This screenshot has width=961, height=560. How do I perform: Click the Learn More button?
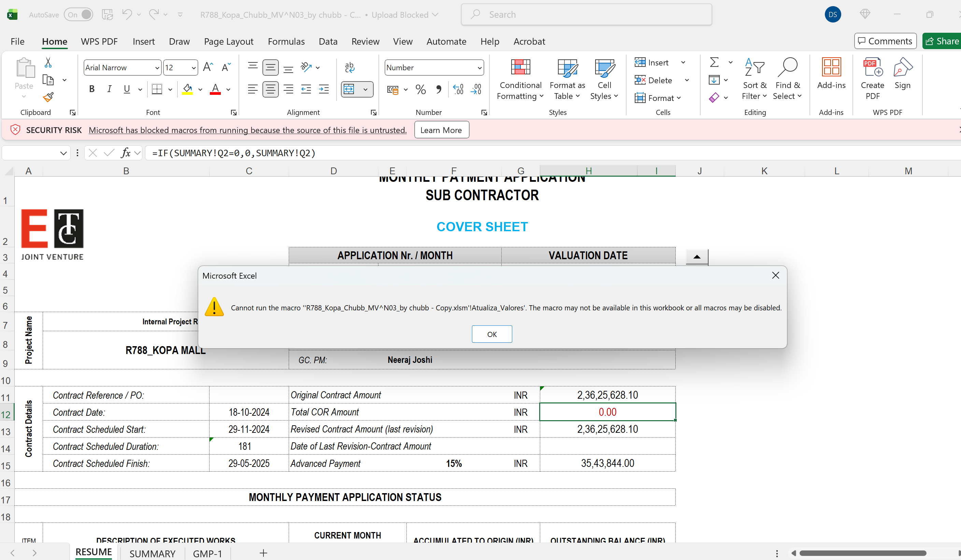click(441, 130)
